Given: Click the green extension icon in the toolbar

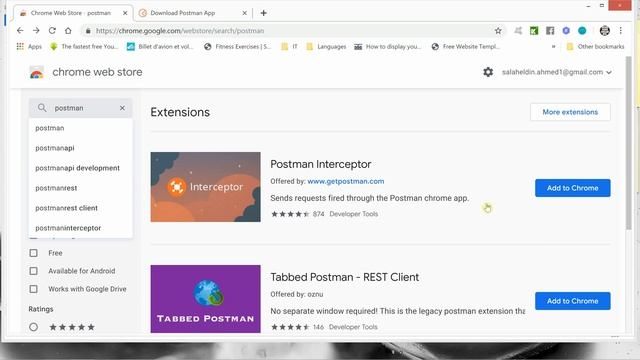Looking at the screenshot, I should coord(534,31).
